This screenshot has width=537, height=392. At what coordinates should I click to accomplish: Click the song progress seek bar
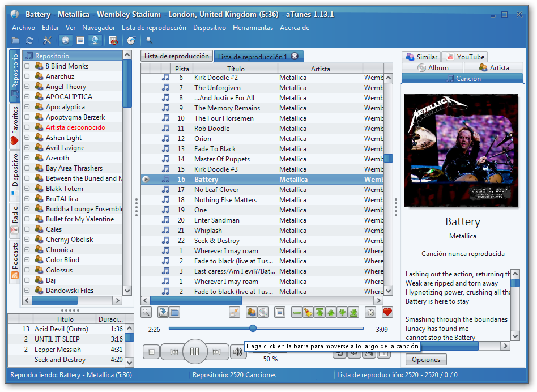tap(266, 329)
